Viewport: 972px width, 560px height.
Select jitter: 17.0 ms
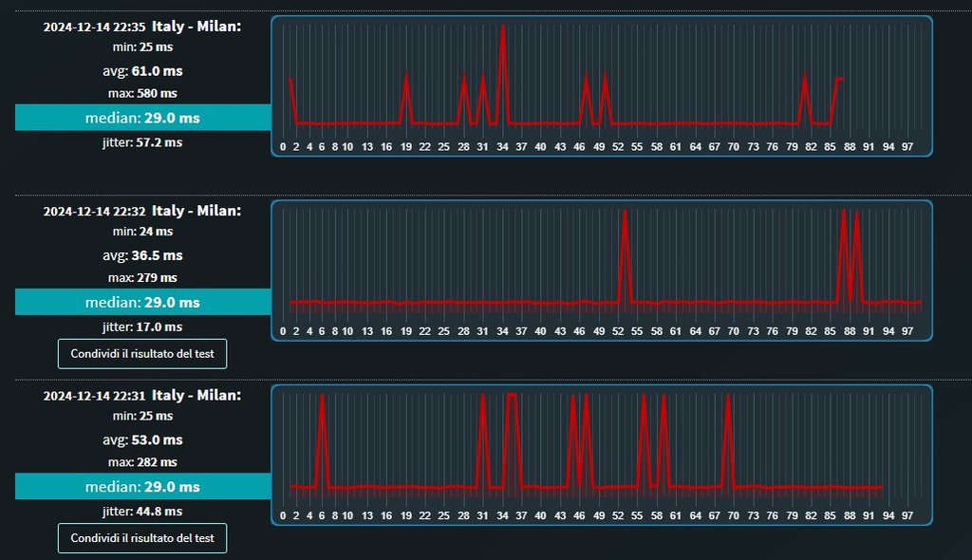pyautogui.click(x=142, y=327)
